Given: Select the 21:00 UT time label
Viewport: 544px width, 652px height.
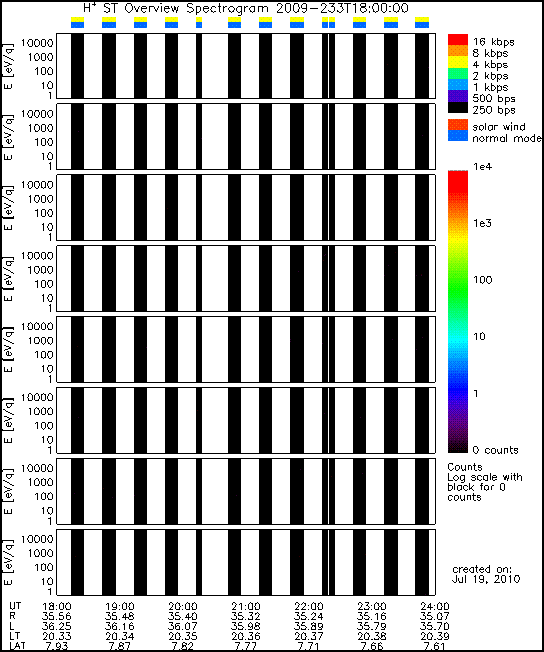Looking at the screenshot, I should 246,606.
